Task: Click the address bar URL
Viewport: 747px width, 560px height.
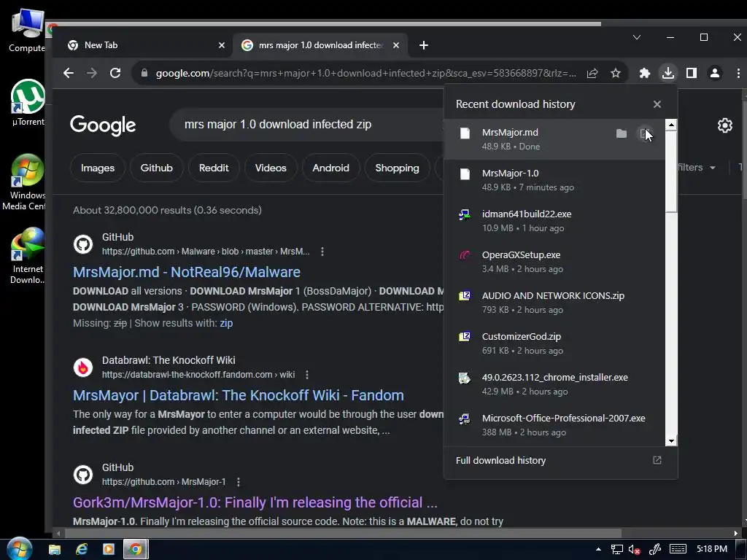Action: click(366, 74)
